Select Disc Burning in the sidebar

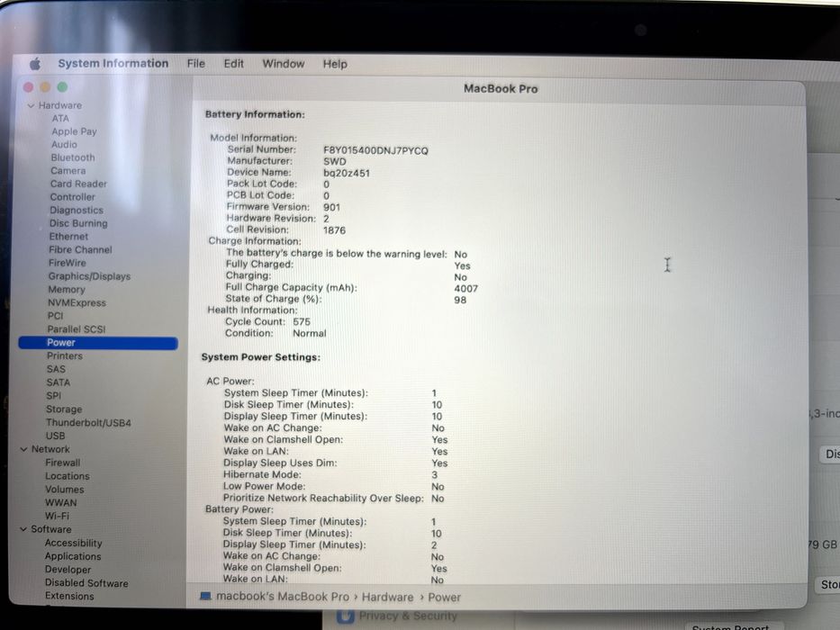point(78,223)
